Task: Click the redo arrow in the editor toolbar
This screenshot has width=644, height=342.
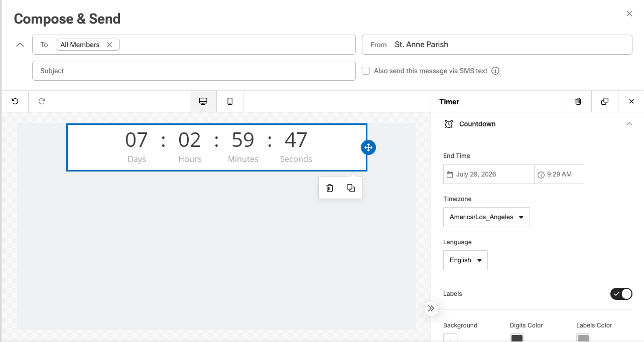Action: (x=42, y=101)
